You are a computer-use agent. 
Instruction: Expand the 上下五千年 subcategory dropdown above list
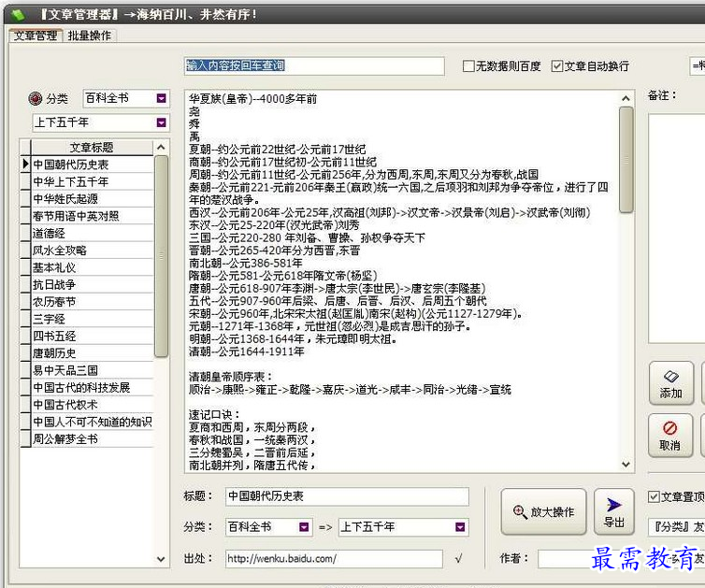click(161, 122)
